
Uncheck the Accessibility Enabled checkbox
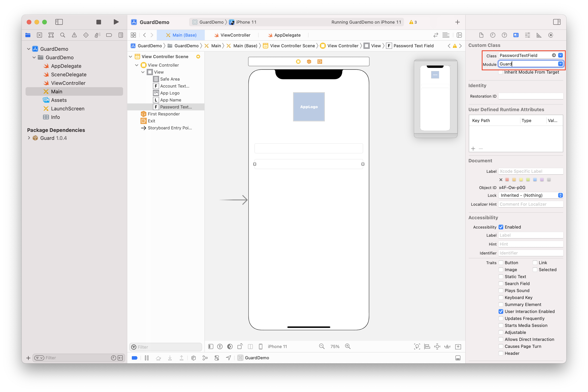coord(501,227)
